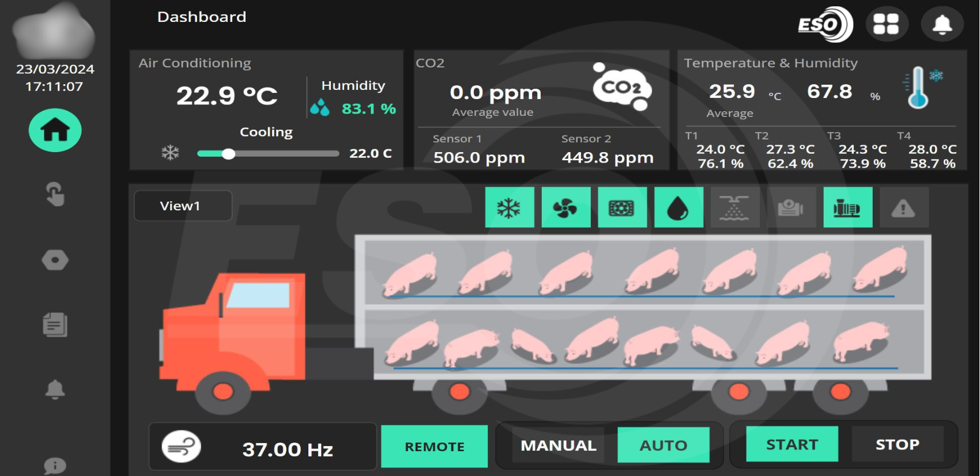Toggle the water spray misting button
This screenshot has height=476, width=980.
[734, 207]
